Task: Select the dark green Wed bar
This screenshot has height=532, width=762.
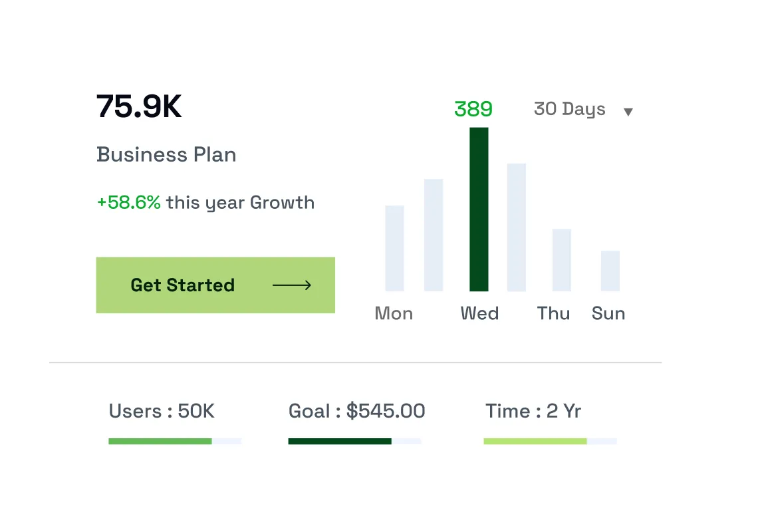Action: (479, 209)
